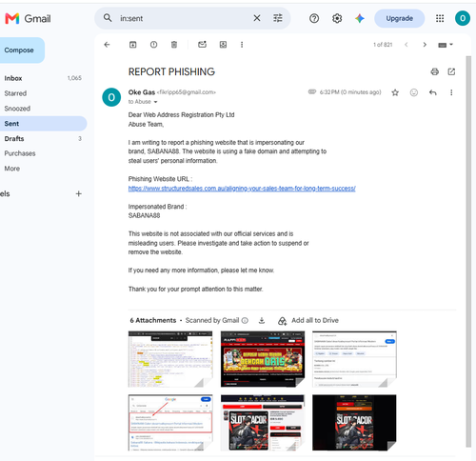Open Gmail settings gear
Image resolution: width=476 pixels, height=461 pixels.
[x=337, y=19]
